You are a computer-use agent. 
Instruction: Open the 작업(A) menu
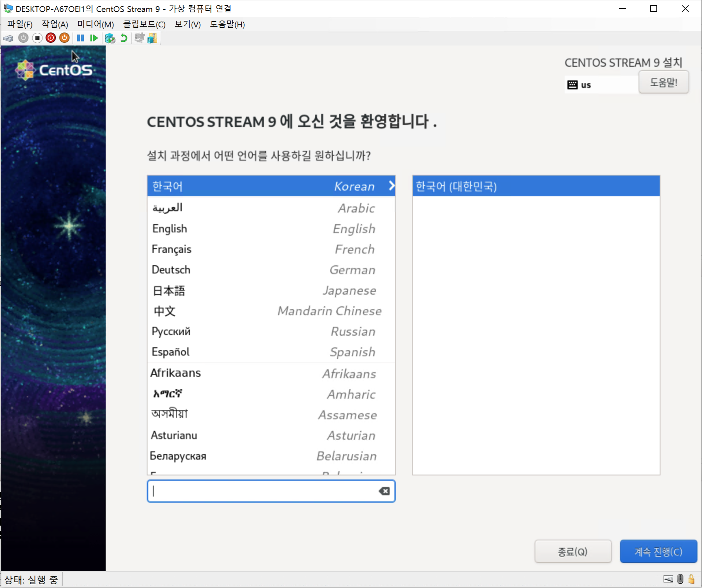tap(55, 24)
